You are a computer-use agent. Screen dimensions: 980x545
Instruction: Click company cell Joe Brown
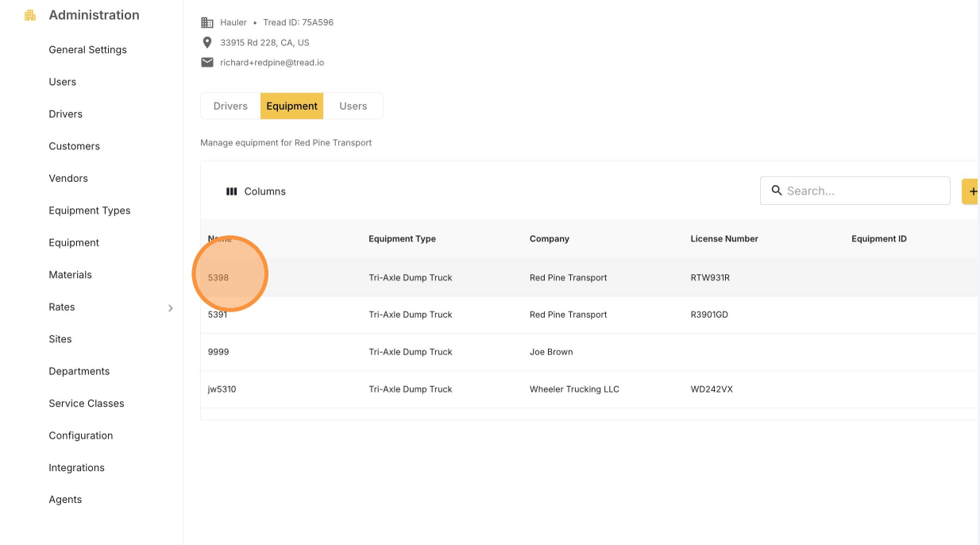(x=551, y=352)
